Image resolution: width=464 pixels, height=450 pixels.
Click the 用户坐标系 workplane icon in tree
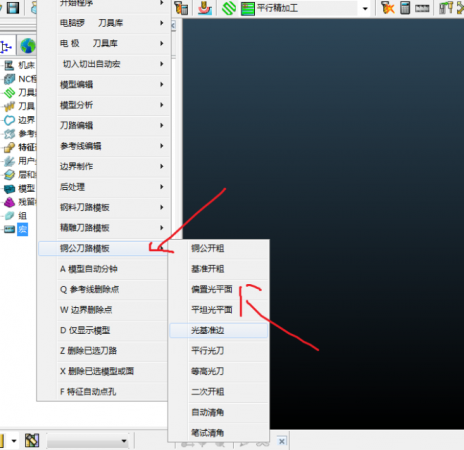(x=9, y=161)
